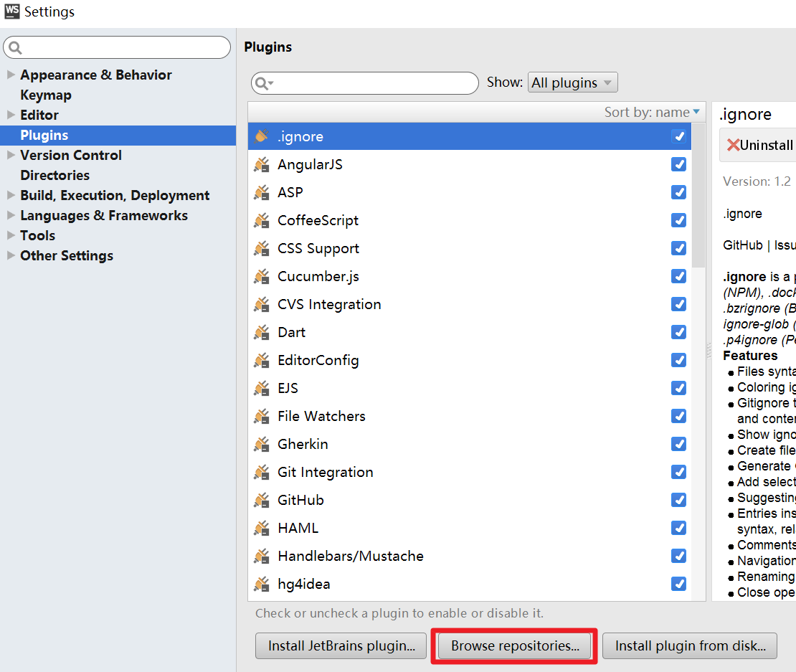Expand Other Settings node
796x672 pixels.
(11, 255)
